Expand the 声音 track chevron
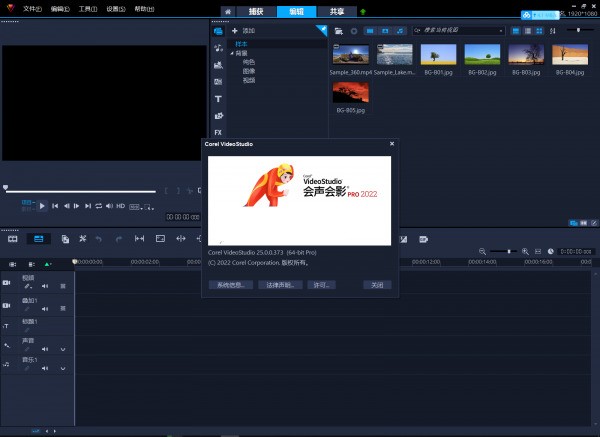Screen dimensions: 600x437 click(x=63, y=349)
